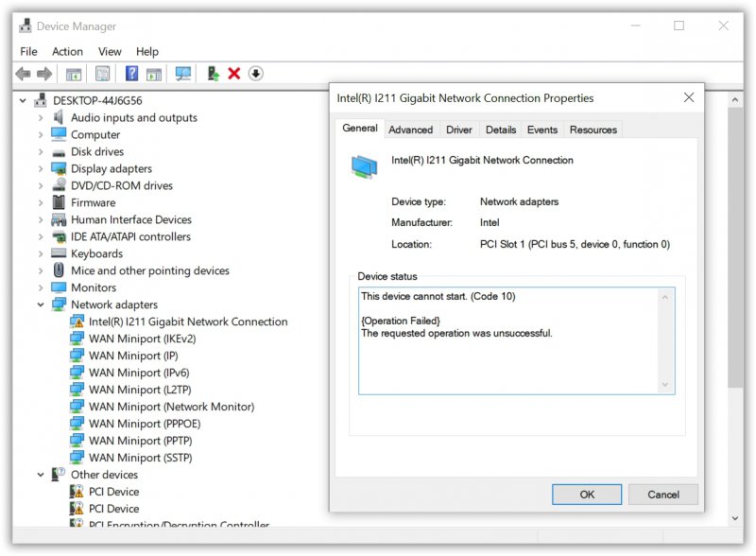Image resolution: width=756 pixels, height=556 pixels.
Task: Click the Update driver toolbar icon
Action: 213,73
